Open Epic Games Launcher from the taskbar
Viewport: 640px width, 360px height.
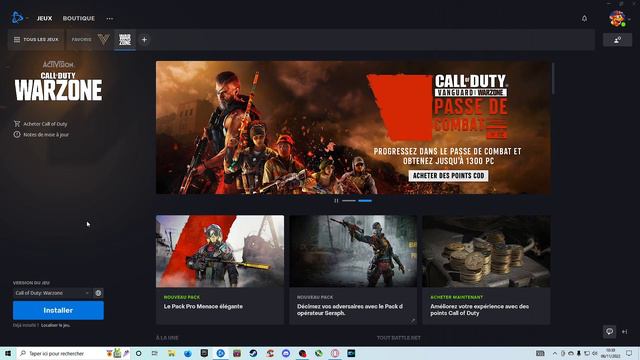[204, 353]
